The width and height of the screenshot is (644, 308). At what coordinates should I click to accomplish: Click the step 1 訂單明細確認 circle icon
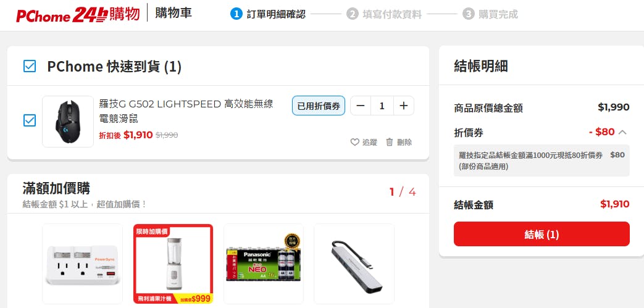pyautogui.click(x=236, y=14)
